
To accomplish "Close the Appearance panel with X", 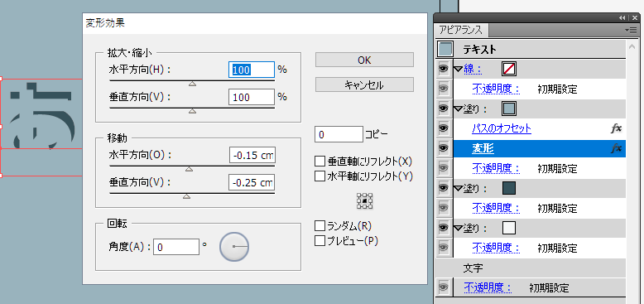I will click(x=636, y=17).
